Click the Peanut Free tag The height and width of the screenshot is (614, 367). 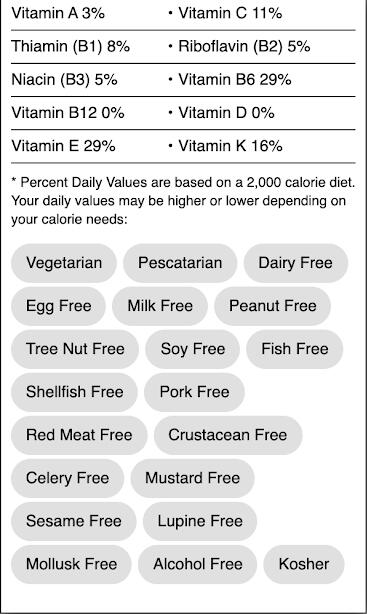tap(273, 306)
